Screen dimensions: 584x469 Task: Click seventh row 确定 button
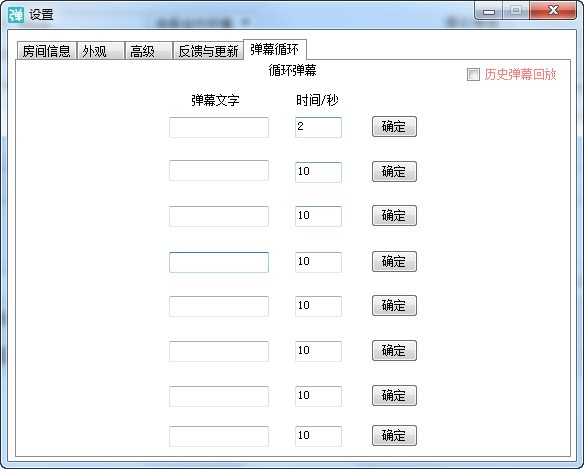coord(394,395)
